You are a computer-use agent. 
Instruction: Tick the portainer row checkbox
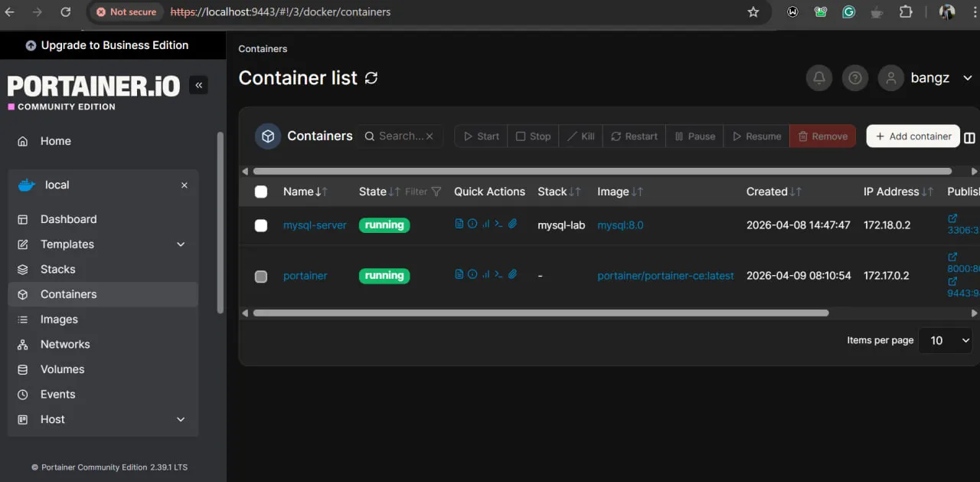coord(261,276)
